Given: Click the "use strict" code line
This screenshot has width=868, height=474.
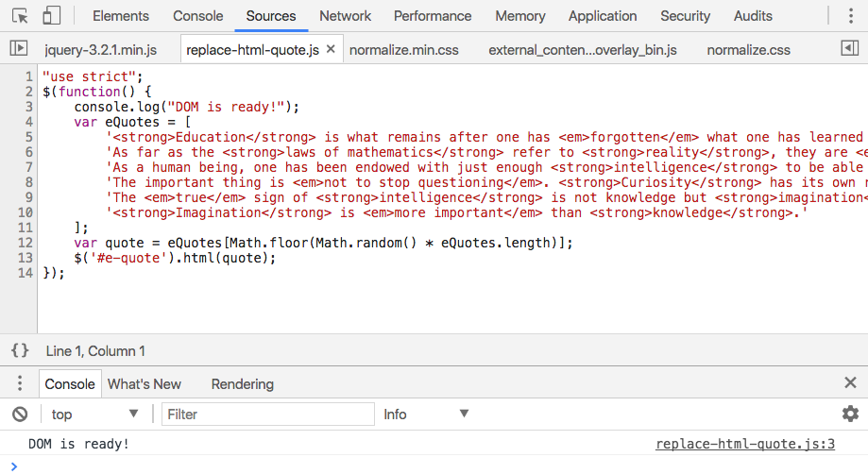Looking at the screenshot, I should coord(93,76).
